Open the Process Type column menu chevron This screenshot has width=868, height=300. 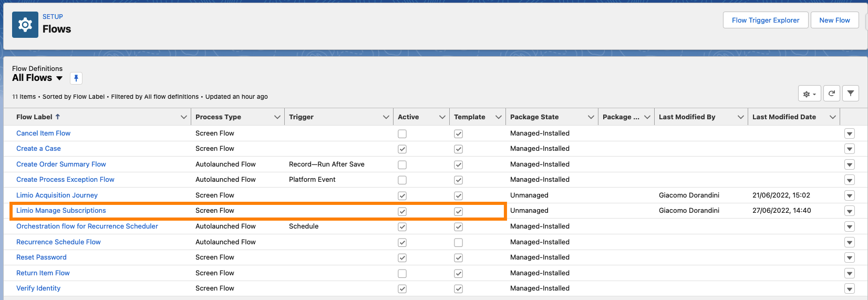277,117
